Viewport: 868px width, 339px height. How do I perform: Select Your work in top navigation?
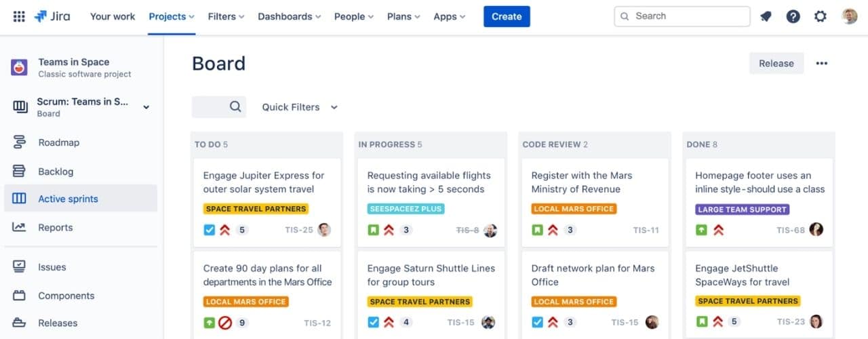tap(113, 16)
